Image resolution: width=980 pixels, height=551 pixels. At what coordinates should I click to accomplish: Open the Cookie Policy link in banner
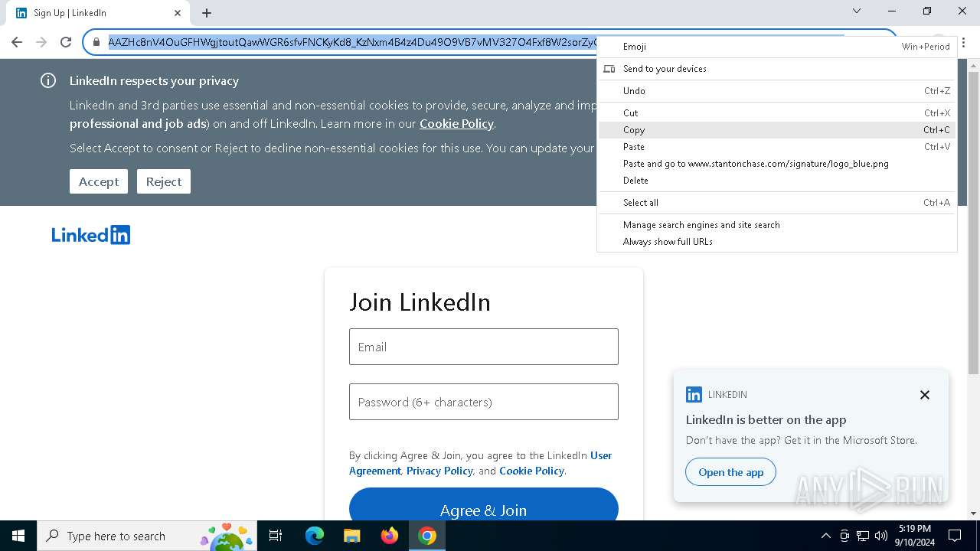456,123
